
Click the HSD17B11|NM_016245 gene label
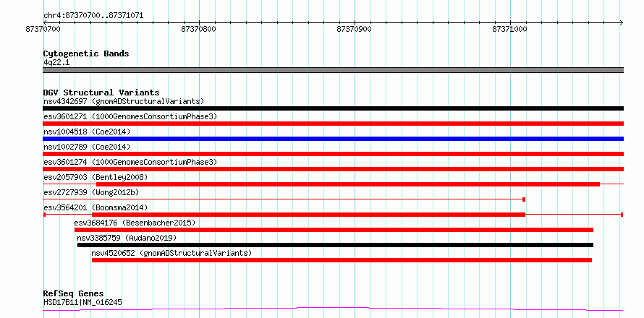(x=82, y=303)
